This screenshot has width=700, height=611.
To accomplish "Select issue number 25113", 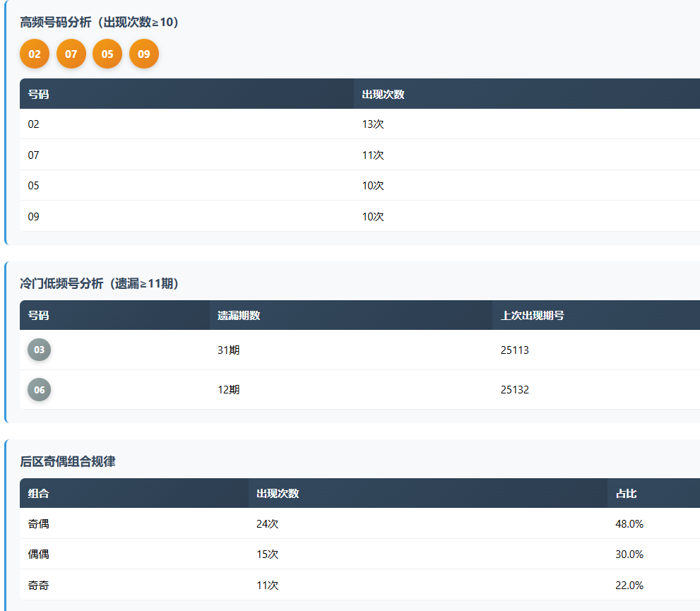I will coord(514,350).
